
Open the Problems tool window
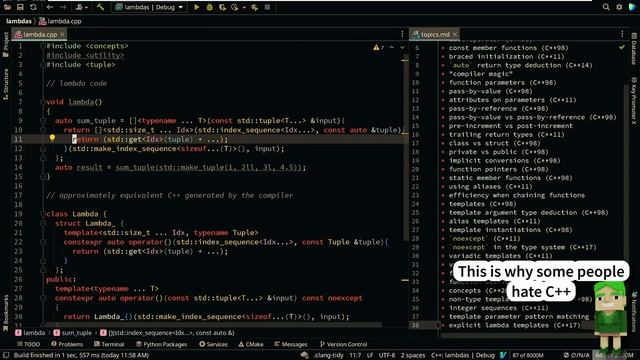67,344
